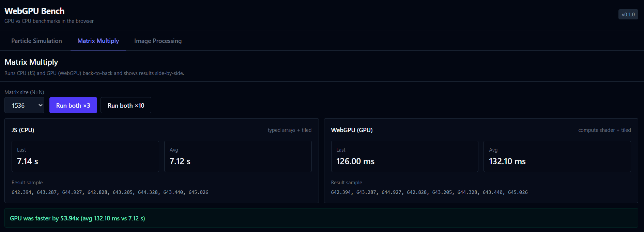Screen dimensions: 644x232
Task: Click the Run both ×10 button
Action: (126, 105)
